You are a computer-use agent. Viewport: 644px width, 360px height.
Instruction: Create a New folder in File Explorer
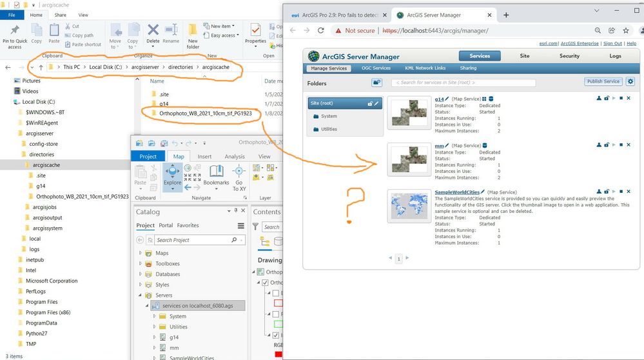193,37
